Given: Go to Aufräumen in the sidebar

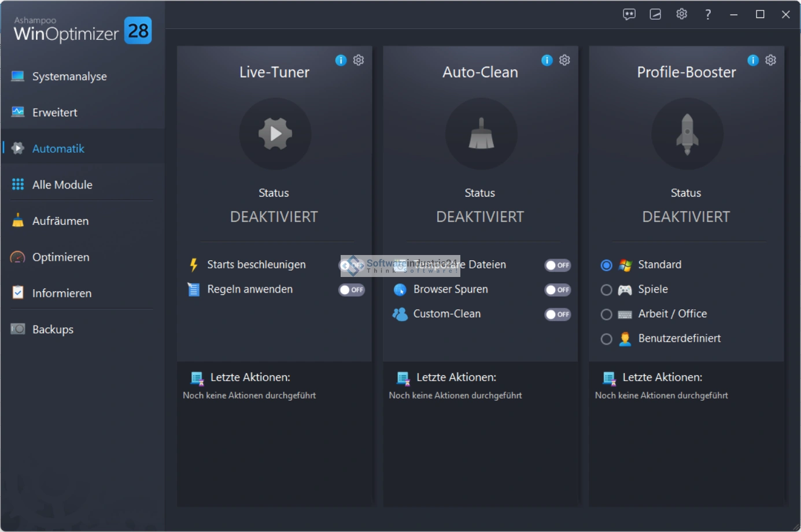Looking at the screenshot, I should (x=60, y=221).
